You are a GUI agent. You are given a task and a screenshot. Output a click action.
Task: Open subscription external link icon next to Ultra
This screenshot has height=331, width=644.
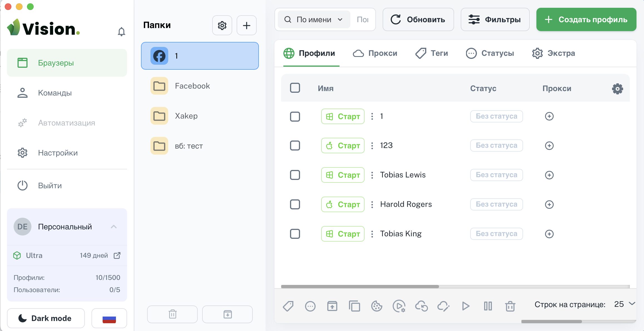[117, 255]
